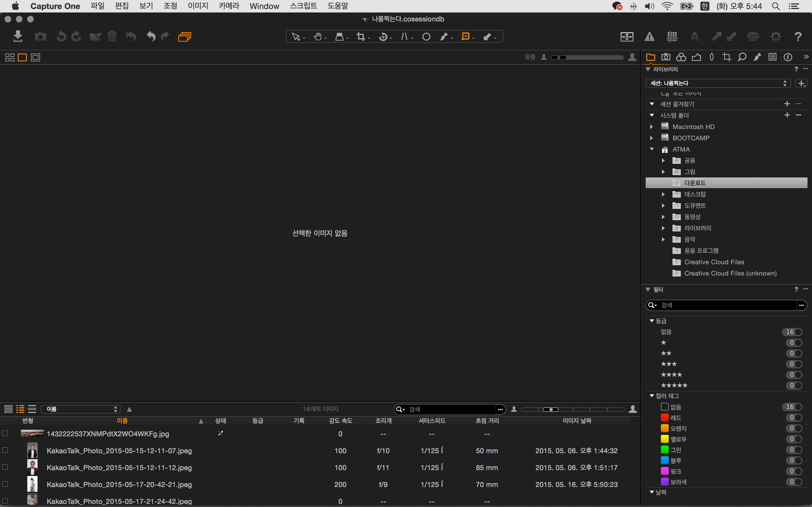Open the Capture tool tab camera icon

coord(666,57)
